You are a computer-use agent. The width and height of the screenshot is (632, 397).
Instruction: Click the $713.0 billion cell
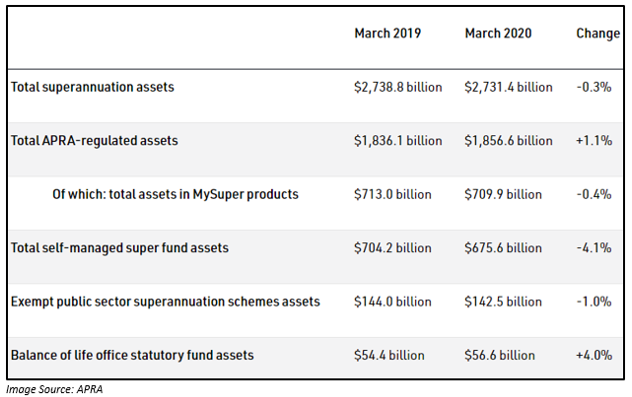pyautogui.click(x=393, y=194)
